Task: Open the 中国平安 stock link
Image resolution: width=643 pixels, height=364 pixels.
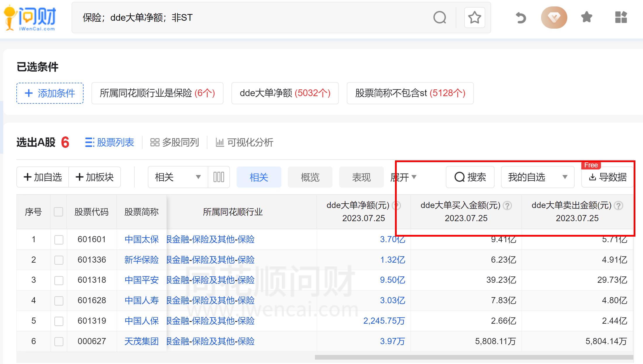Action: click(141, 280)
